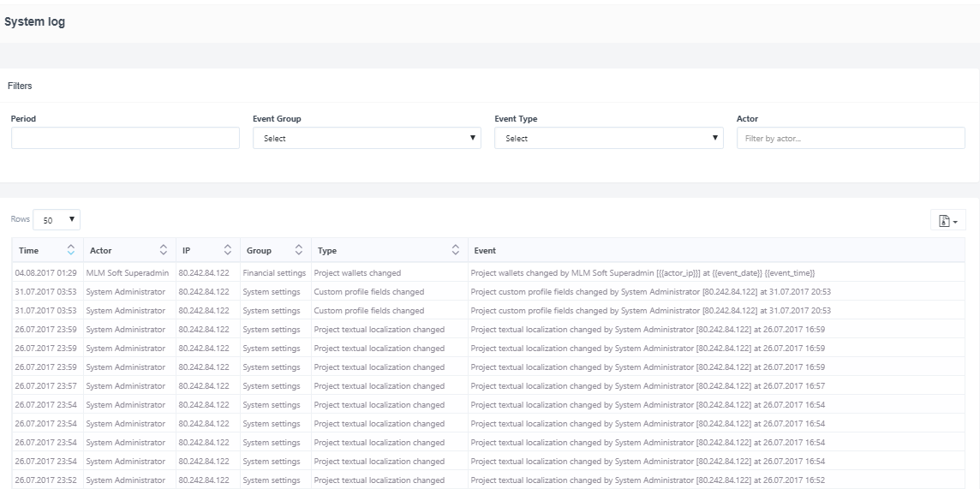Sort table by Type column arrows
Image resolution: width=980 pixels, height=489 pixels.
456,251
